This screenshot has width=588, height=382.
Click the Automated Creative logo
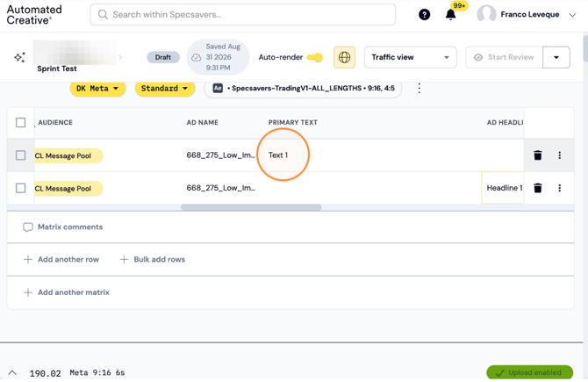pyautogui.click(x=34, y=15)
